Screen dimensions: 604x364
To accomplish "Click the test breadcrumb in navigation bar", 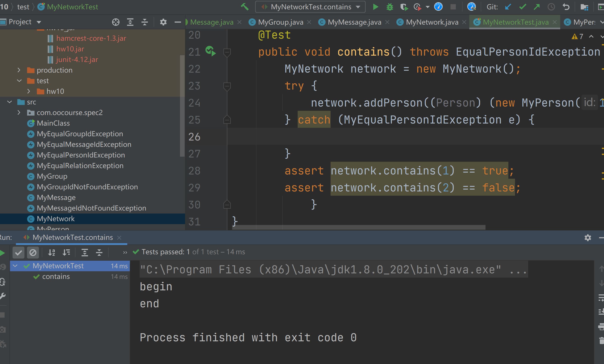I will tap(23, 7).
